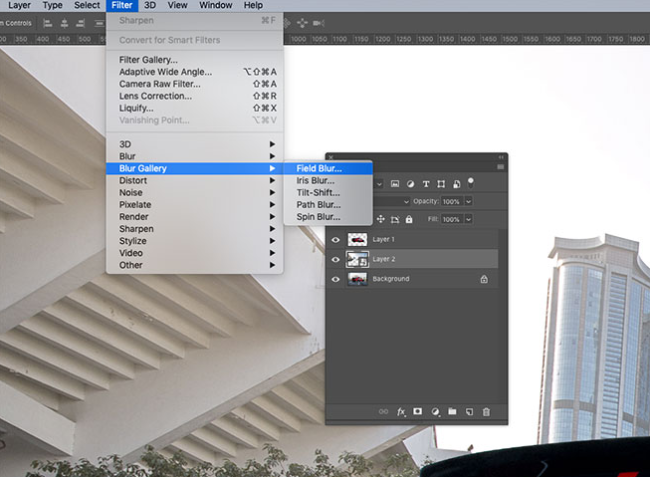Open the Help menu
Image resolution: width=650 pixels, height=477 pixels.
(253, 5)
